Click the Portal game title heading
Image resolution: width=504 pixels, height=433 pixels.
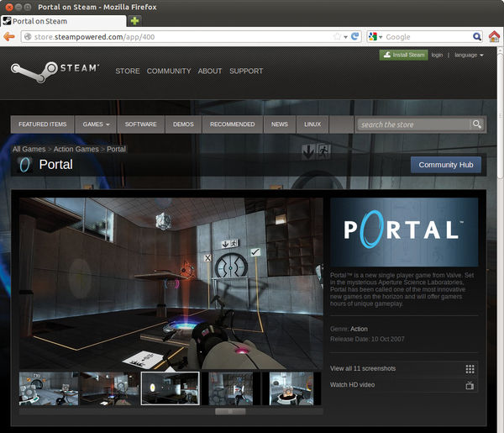[x=56, y=165]
